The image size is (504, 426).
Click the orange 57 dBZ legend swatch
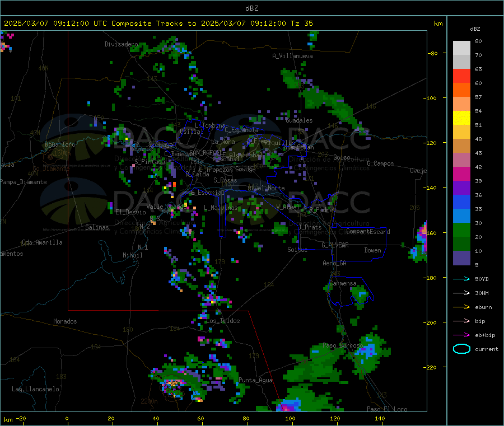click(x=461, y=90)
